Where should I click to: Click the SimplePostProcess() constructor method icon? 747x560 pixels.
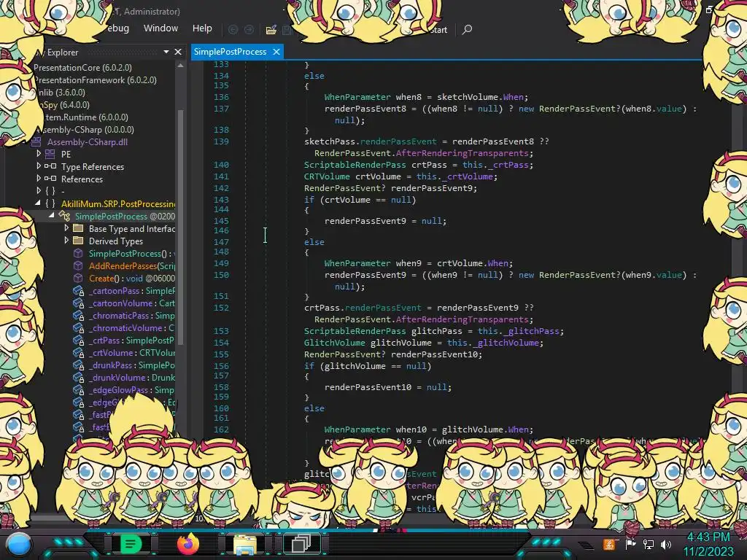[x=78, y=253]
